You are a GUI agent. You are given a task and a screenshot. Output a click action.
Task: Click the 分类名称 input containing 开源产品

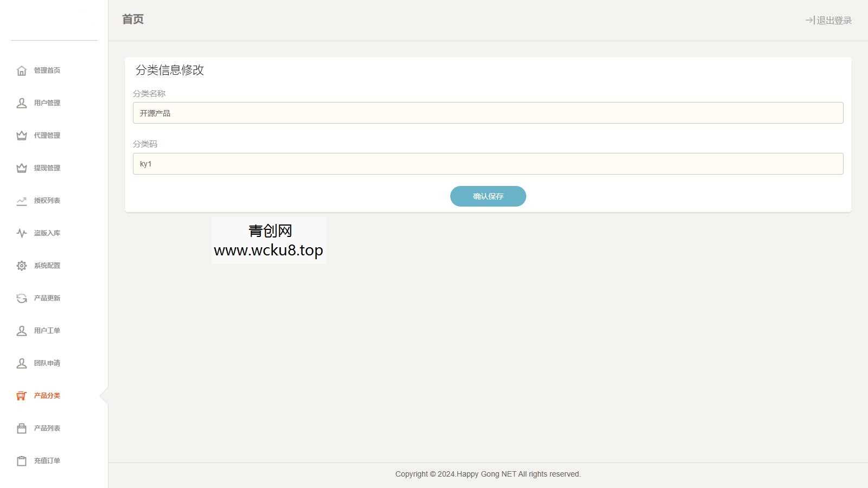[x=488, y=112]
